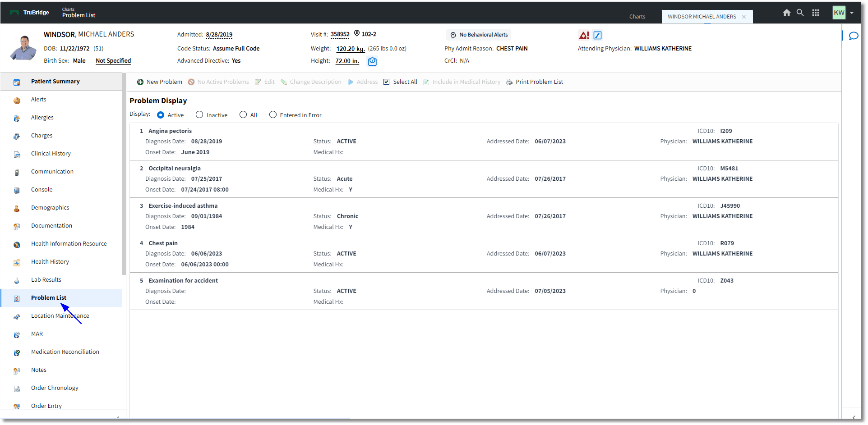Click the Documentation sidebar icon
Image resolution: width=868 pixels, height=425 pixels.
17,227
